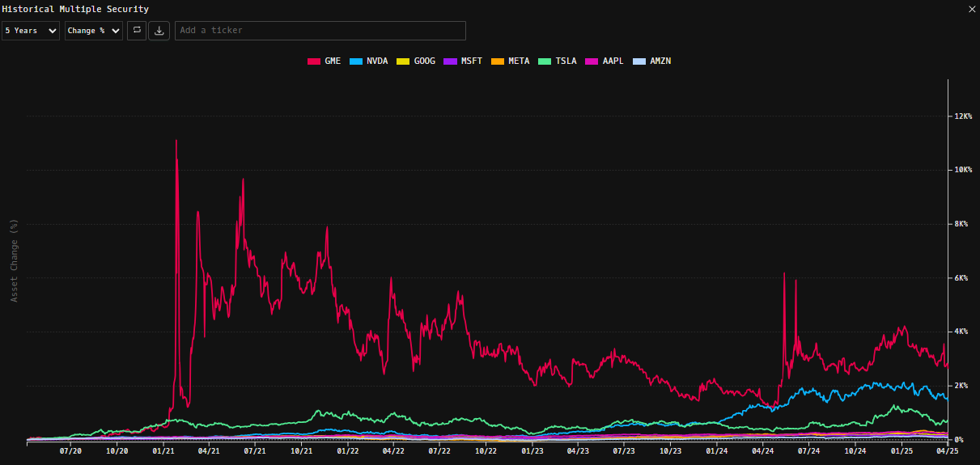Click the 10/23 x-axis date label
This screenshot has height=465, width=980.
coord(671,451)
